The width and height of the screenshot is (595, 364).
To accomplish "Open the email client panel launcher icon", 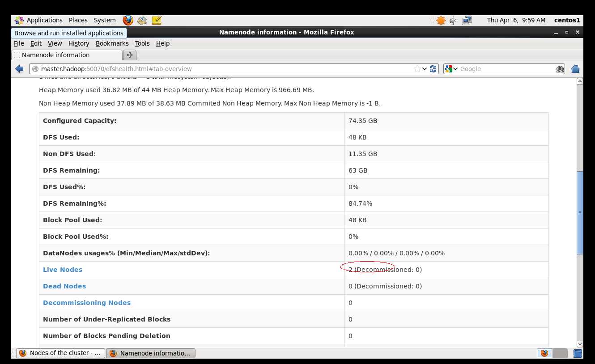I will (x=142, y=20).
